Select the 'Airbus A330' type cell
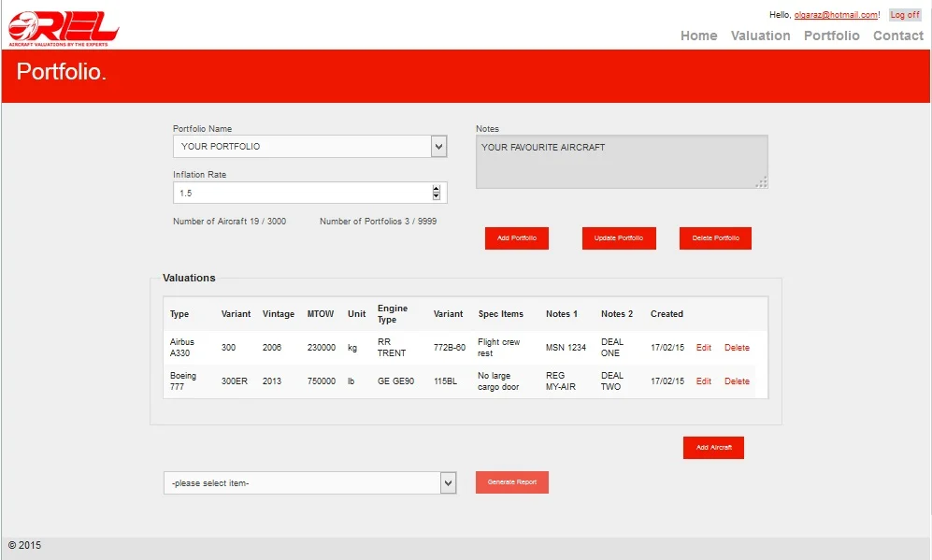Screen dimensions: 932x560 pos(182,348)
